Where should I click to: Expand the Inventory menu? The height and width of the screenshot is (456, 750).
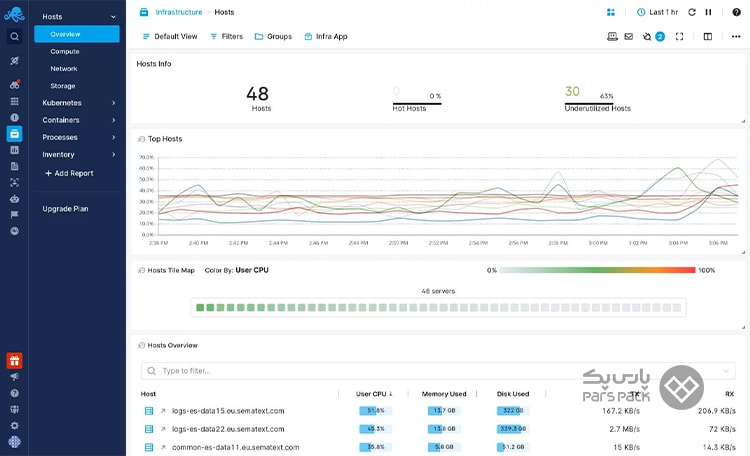[x=79, y=155]
